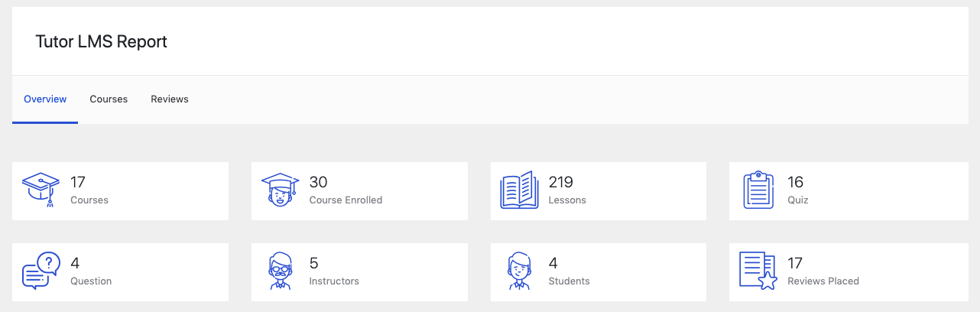Click the clipboard Quiz icon
Image resolution: width=980 pixels, height=312 pixels.
pyautogui.click(x=758, y=190)
